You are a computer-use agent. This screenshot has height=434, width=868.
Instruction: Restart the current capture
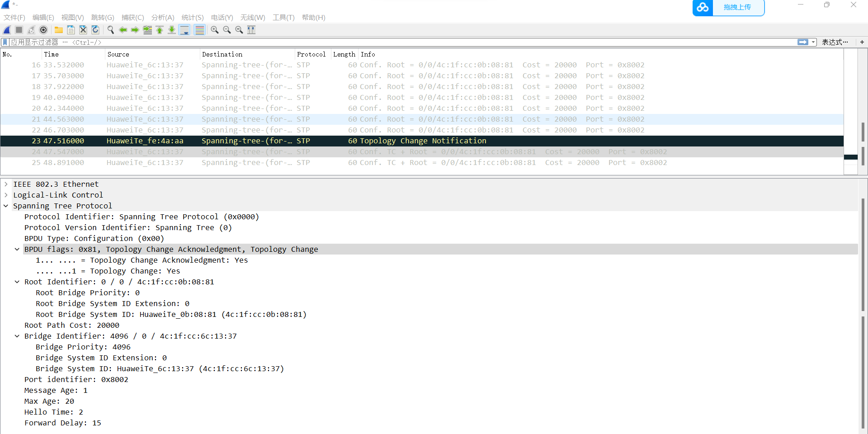pyautogui.click(x=31, y=30)
